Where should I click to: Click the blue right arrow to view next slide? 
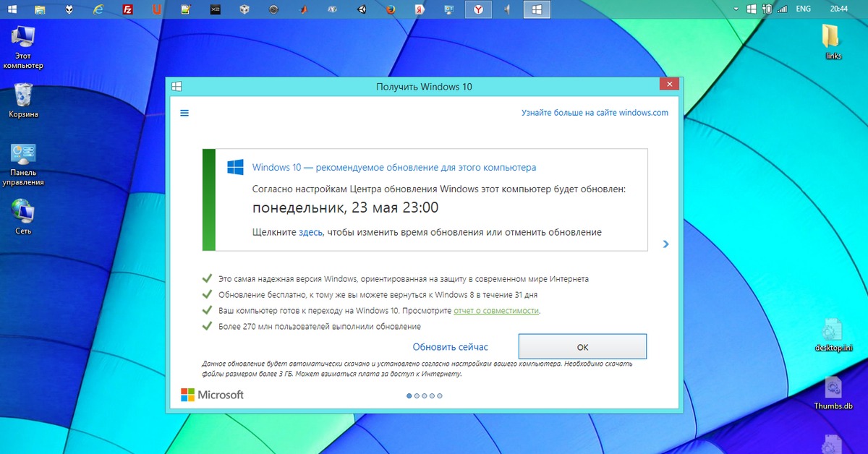(665, 244)
